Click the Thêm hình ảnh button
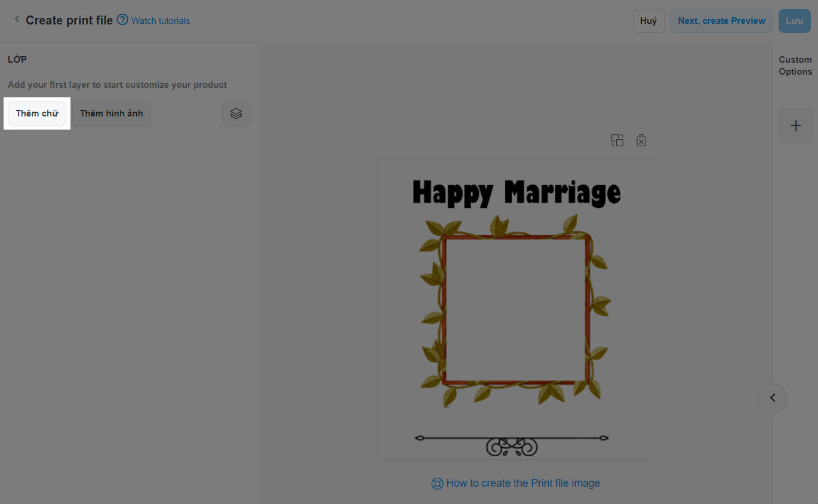The image size is (818, 504). 112,113
